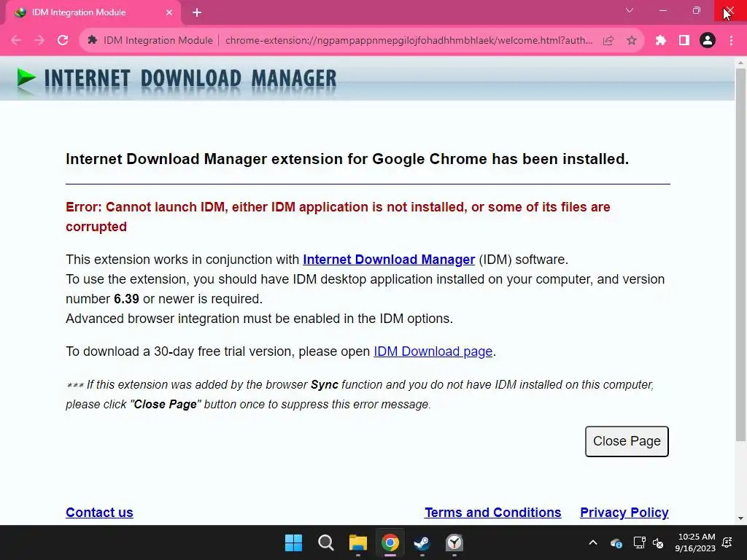
Task: Click the Internet Download Manager logo banner
Action: (x=177, y=79)
